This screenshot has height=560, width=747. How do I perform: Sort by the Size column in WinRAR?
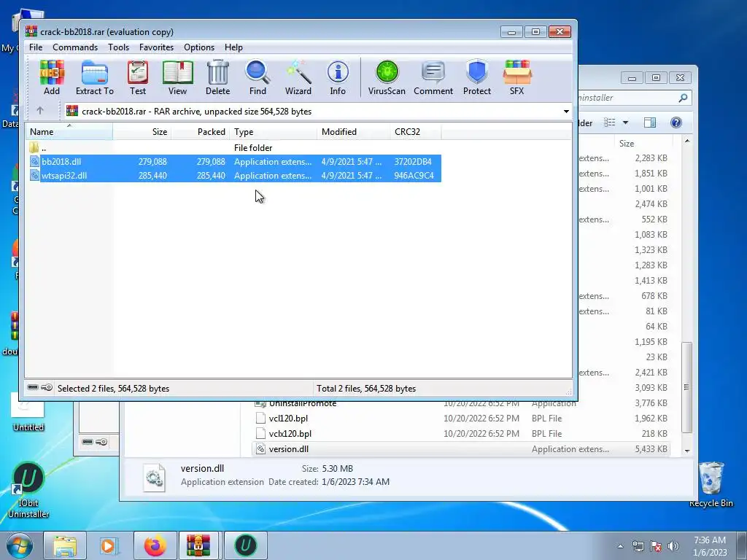pos(142,132)
